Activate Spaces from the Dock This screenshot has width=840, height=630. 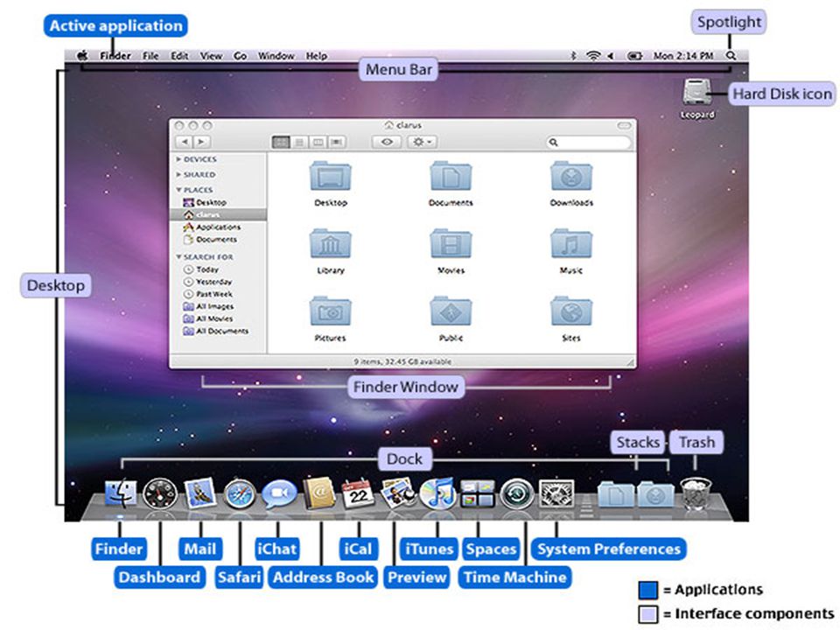click(x=478, y=493)
